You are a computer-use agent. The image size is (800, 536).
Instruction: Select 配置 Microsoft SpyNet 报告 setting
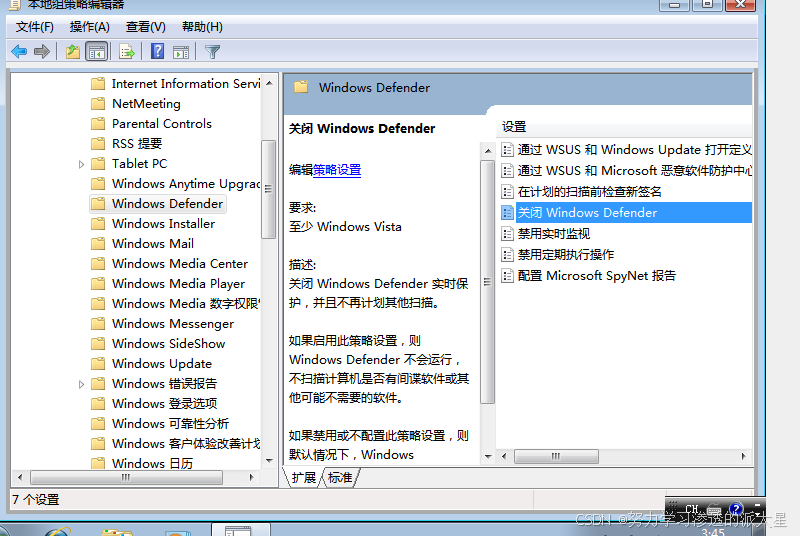pyautogui.click(x=596, y=275)
